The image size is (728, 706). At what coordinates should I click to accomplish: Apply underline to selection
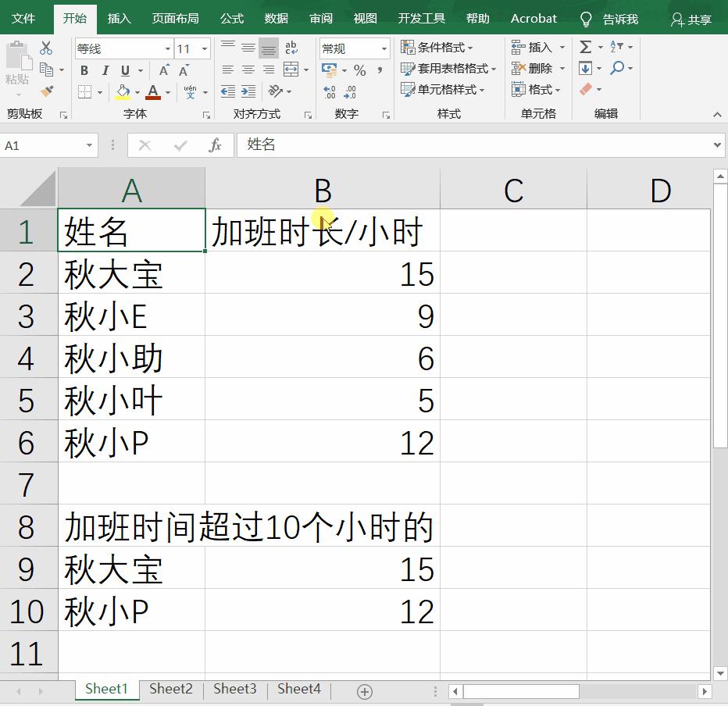point(125,70)
